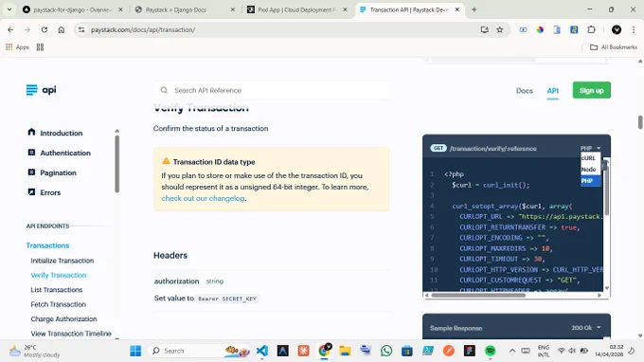Image resolution: width=644 pixels, height=362 pixels.
Task: Click the Paystack api logo
Action: click(41, 90)
